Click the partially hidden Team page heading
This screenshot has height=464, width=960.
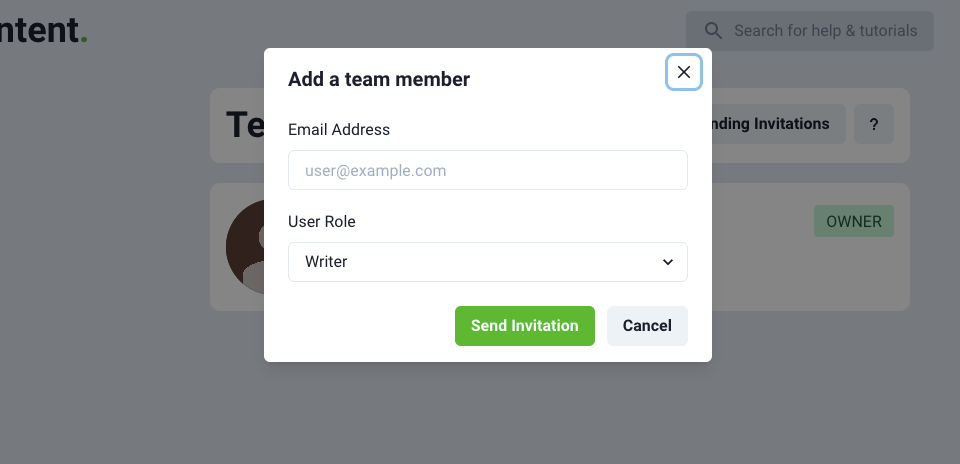click(245, 125)
